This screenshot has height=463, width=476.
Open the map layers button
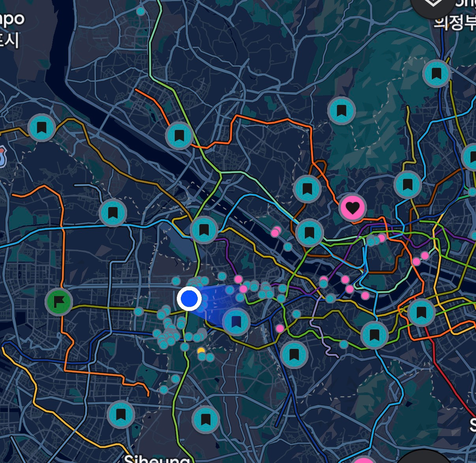pos(432,5)
